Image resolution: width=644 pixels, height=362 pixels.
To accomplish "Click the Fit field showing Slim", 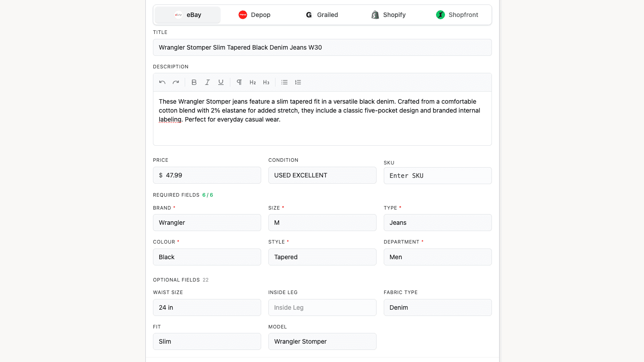I will 207,341.
